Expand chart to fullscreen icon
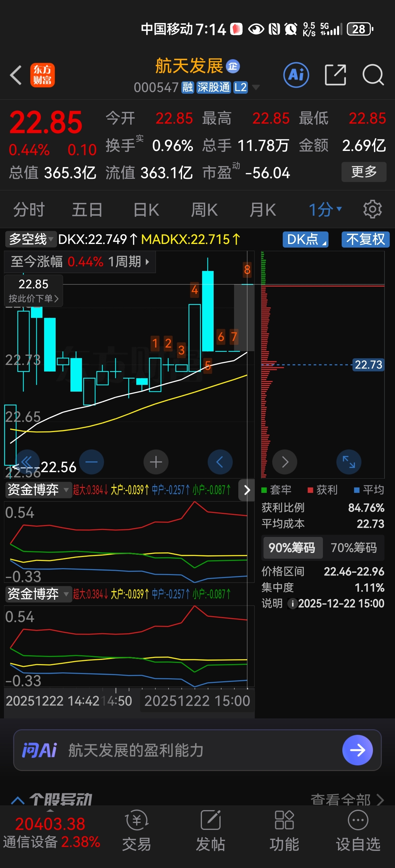 click(349, 462)
